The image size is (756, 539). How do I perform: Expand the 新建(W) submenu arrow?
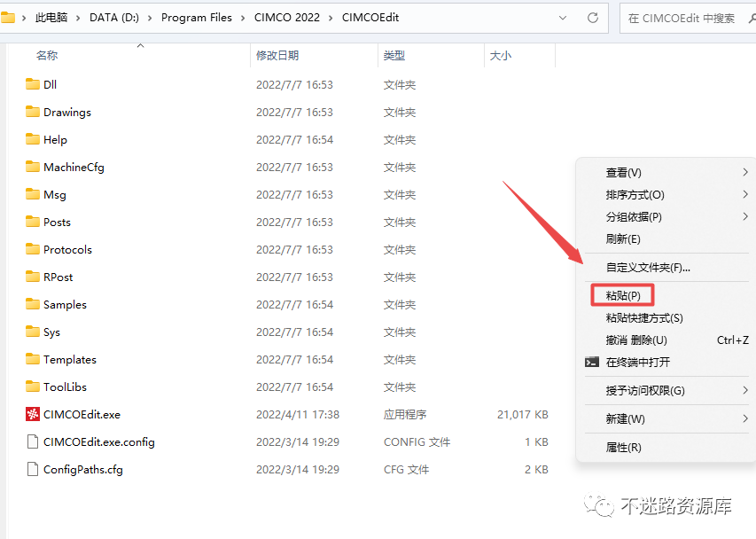(745, 418)
